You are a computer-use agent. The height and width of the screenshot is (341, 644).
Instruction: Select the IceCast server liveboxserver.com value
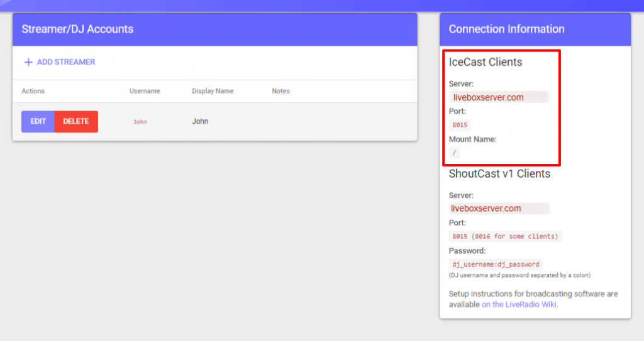499,97
